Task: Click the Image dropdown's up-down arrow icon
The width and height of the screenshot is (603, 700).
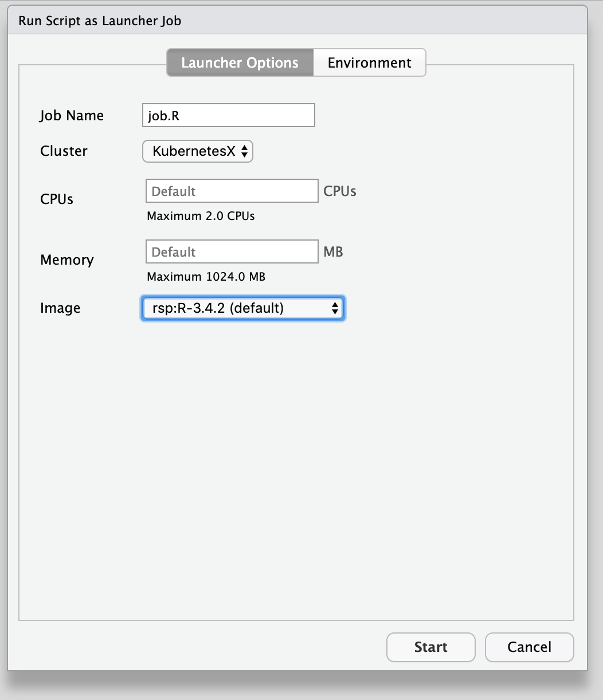Action: [335, 308]
